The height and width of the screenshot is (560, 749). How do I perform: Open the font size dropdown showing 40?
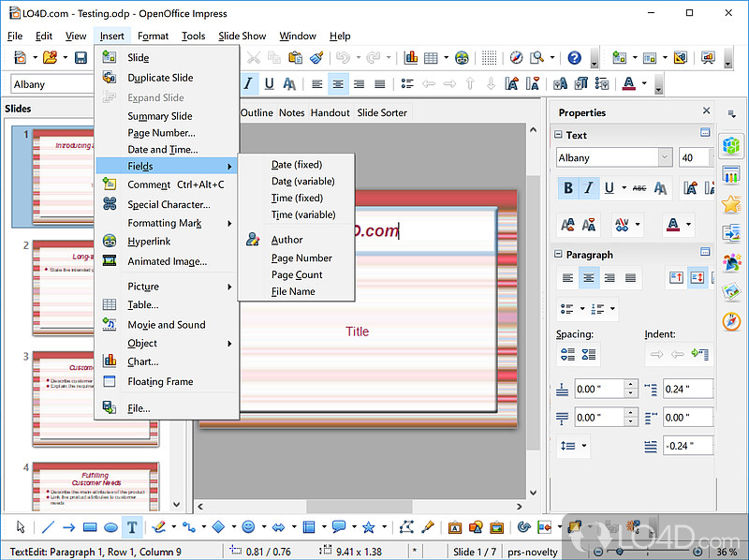click(712, 156)
